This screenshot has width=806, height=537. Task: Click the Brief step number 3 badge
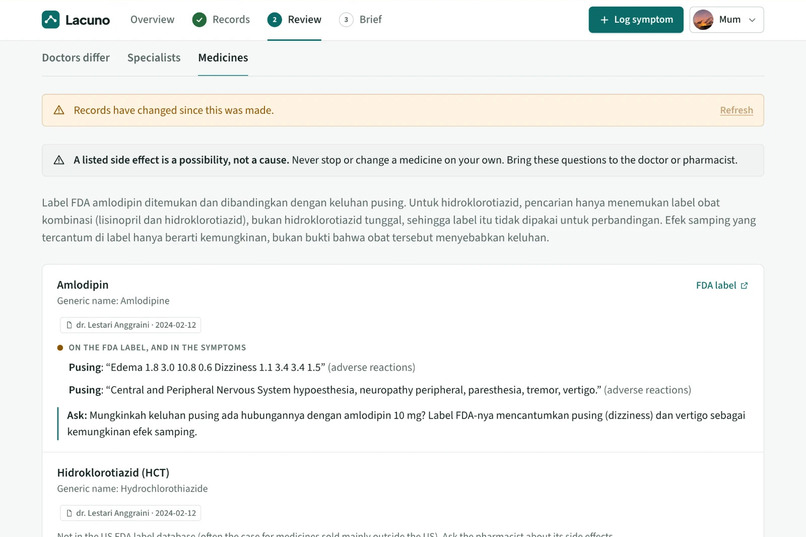pos(346,20)
